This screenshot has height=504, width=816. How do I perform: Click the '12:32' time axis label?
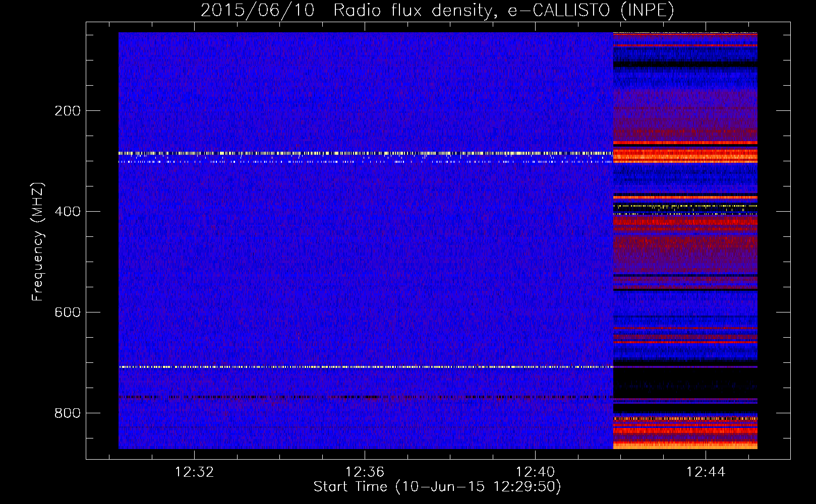(x=194, y=472)
